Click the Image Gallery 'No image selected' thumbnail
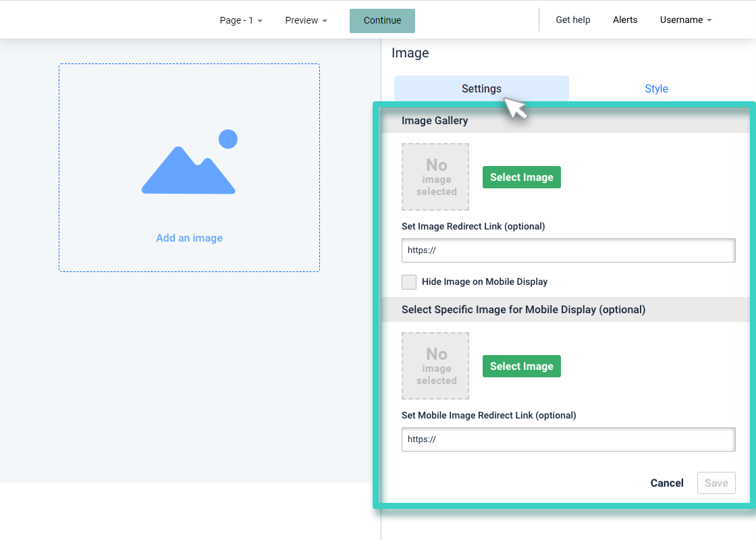The width and height of the screenshot is (756, 540). (435, 177)
